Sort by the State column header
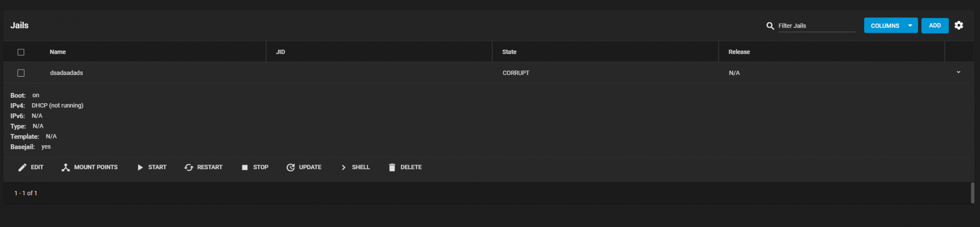Image resolution: width=980 pixels, height=227 pixels. 509,52
